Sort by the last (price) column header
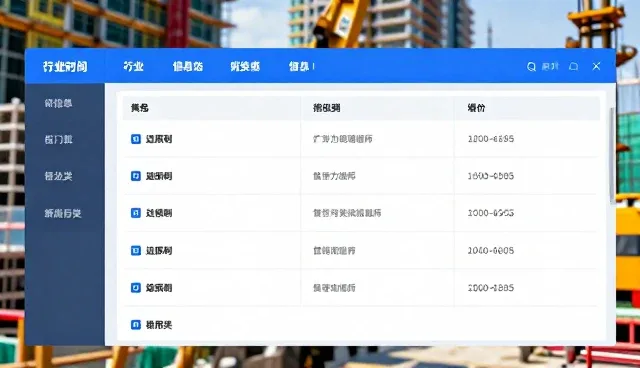640x368 pixels. [476, 108]
